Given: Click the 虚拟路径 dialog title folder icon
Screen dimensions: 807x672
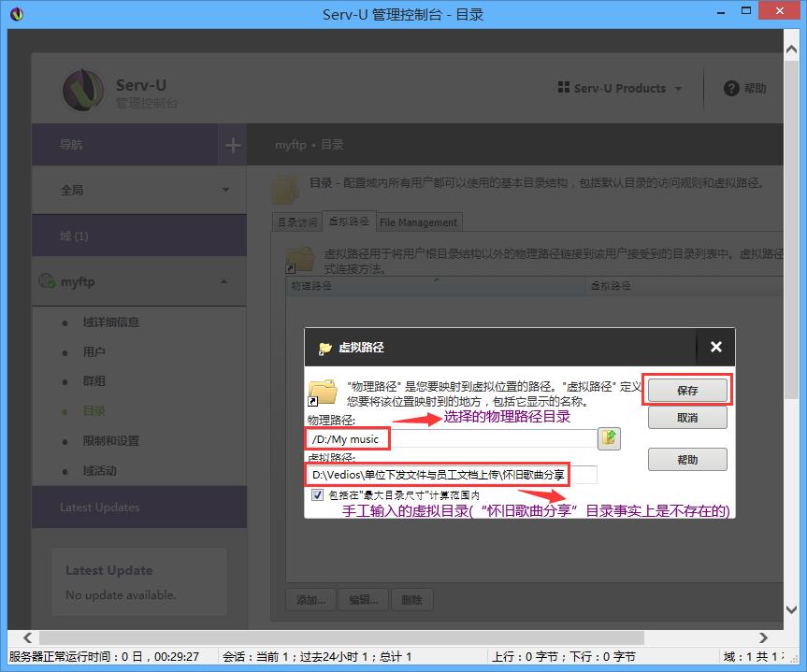Looking at the screenshot, I should point(325,349).
